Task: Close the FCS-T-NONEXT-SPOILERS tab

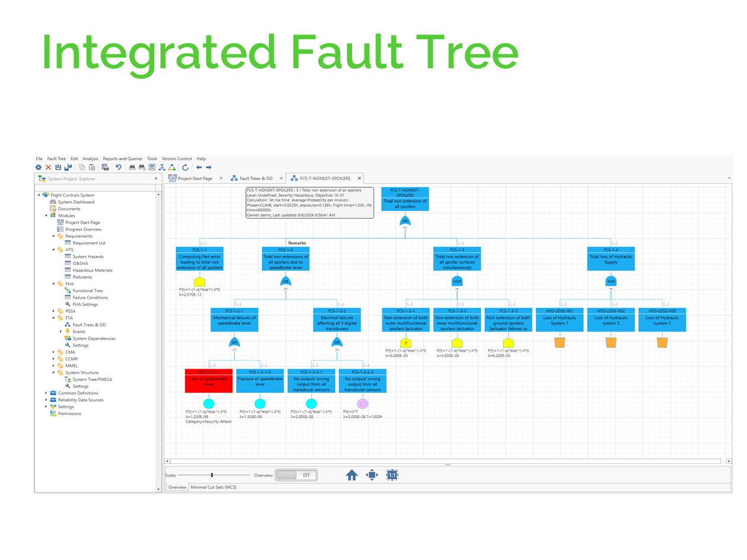Action: click(x=359, y=178)
